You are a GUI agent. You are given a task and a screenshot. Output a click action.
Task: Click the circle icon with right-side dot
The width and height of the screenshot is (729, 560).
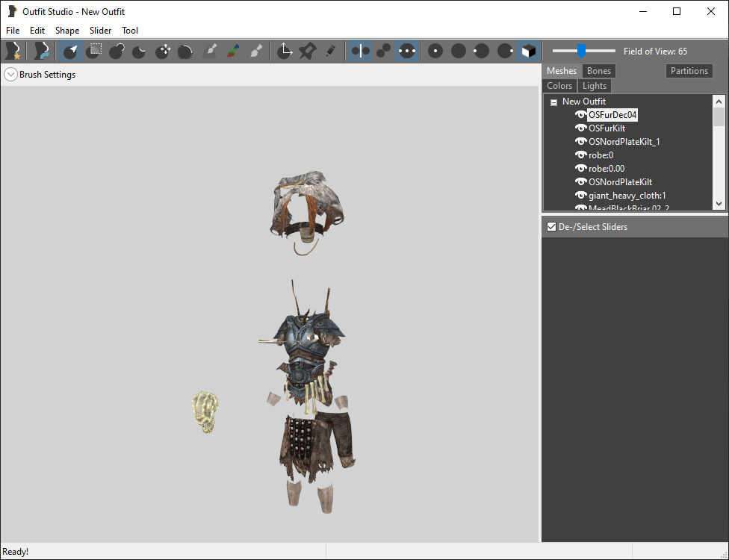point(505,51)
